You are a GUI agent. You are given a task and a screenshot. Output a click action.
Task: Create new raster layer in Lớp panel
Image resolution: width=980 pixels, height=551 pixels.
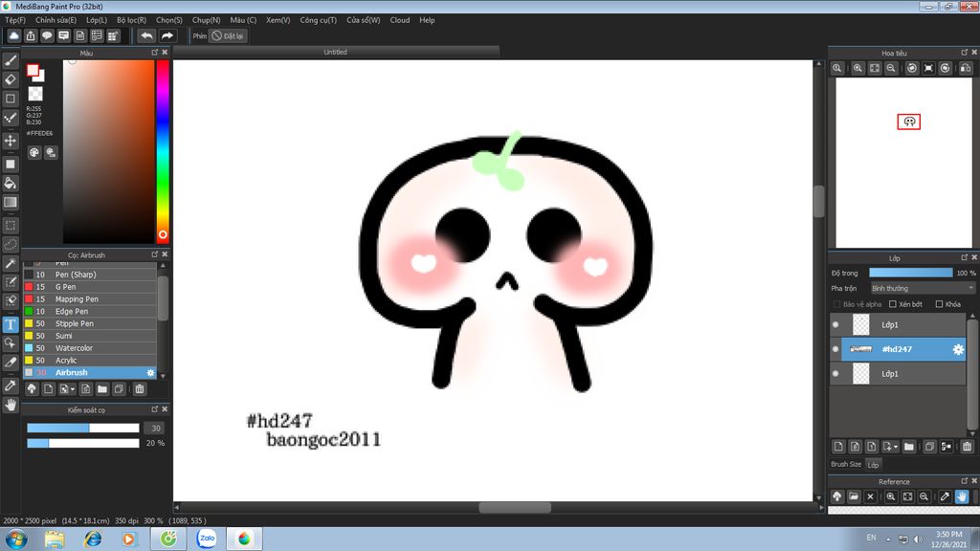click(838, 446)
